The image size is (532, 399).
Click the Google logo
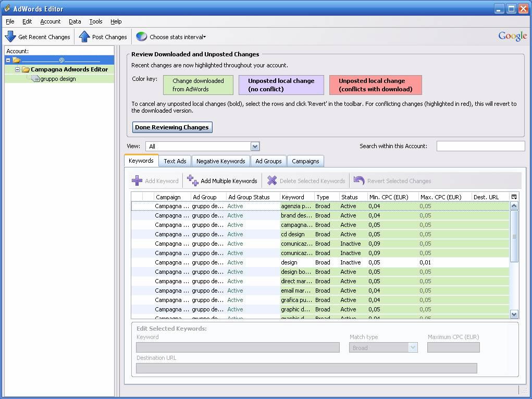click(x=512, y=36)
